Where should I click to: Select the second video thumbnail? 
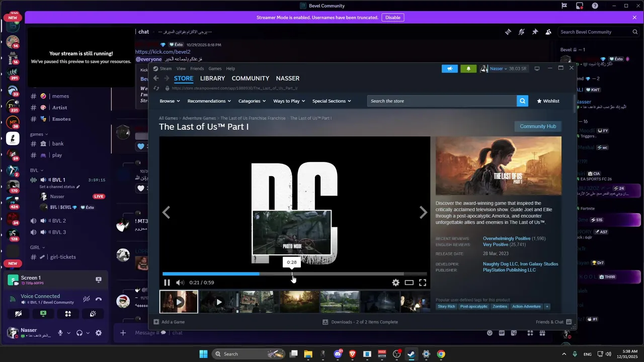(x=219, y=302)
